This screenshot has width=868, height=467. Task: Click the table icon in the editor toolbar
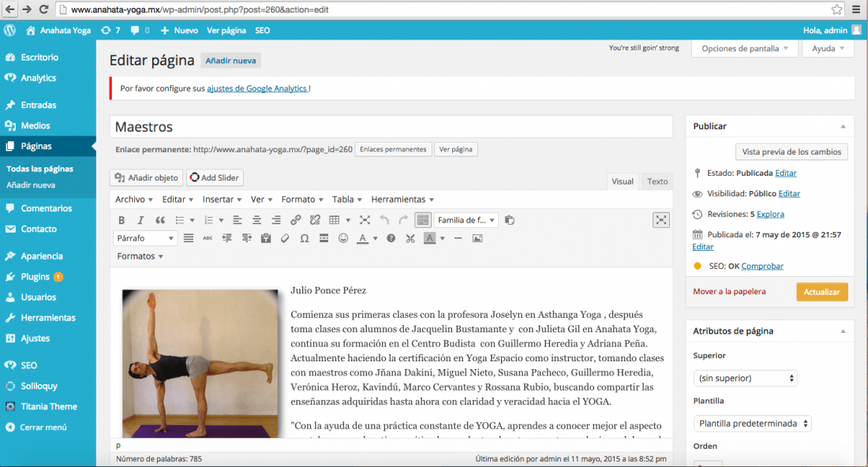tap(335, 220)
